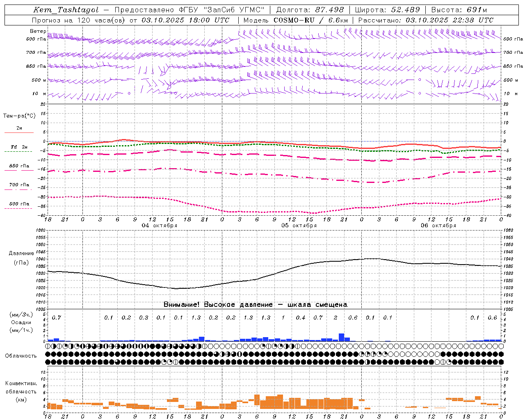
Task: Click the (мм/1ч.) precipitation unit label
Action: pyautogui.click(x=21, y=330)
